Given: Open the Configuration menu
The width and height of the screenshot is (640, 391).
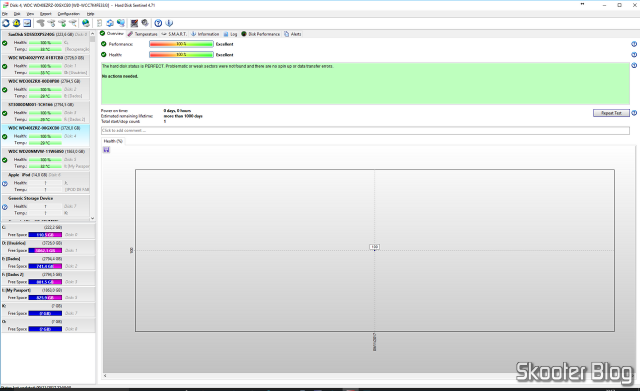Looking at the screenshot, I should pyautogui.click(x=69, y=14).
